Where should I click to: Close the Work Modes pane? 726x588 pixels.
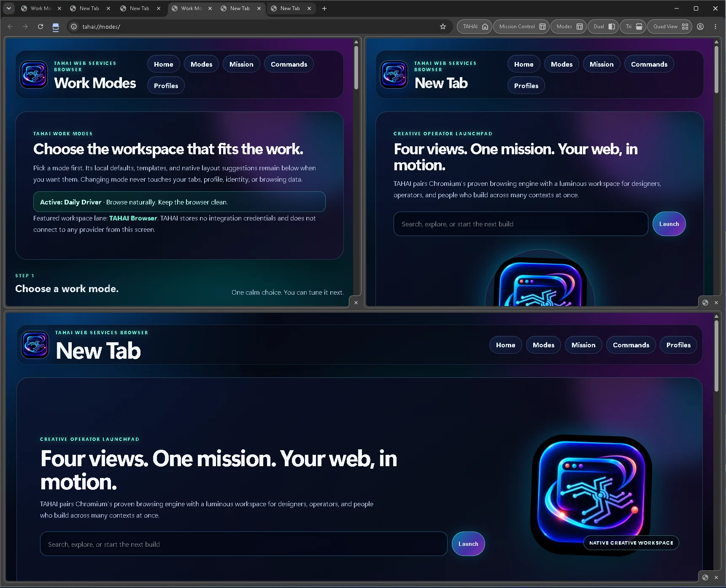click(356, 303)
